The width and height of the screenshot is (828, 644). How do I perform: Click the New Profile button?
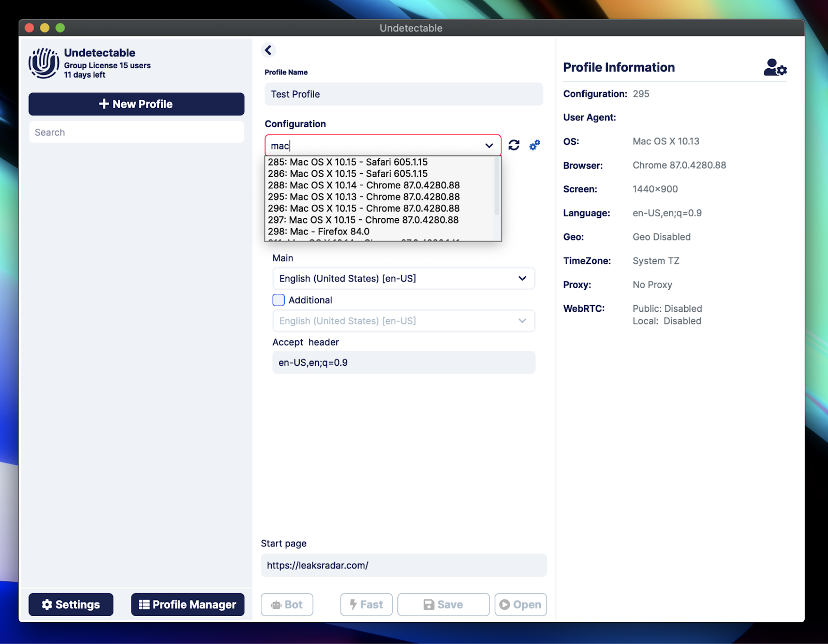pyautogui.click(x=137, y=104)
